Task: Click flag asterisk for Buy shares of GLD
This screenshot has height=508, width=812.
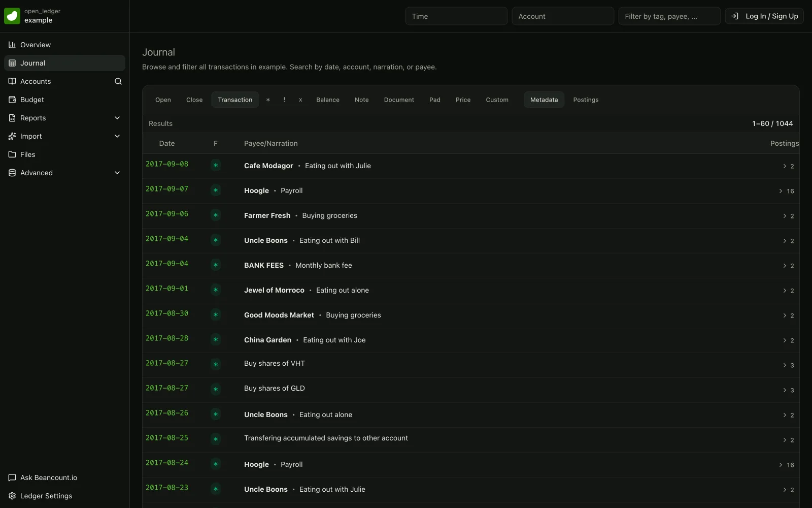Action: point(216,390)
